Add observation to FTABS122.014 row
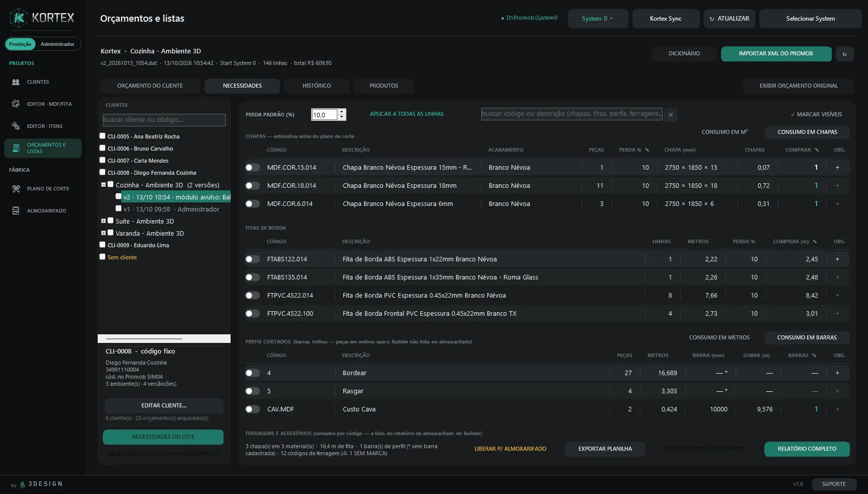868x494 pixels. tap(837, 259)
